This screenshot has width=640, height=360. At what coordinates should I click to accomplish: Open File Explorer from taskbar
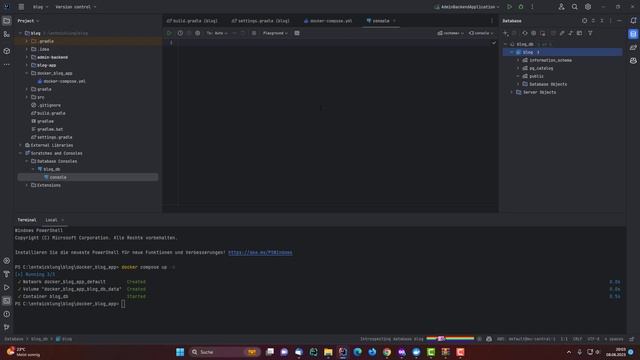pos(328,352)
